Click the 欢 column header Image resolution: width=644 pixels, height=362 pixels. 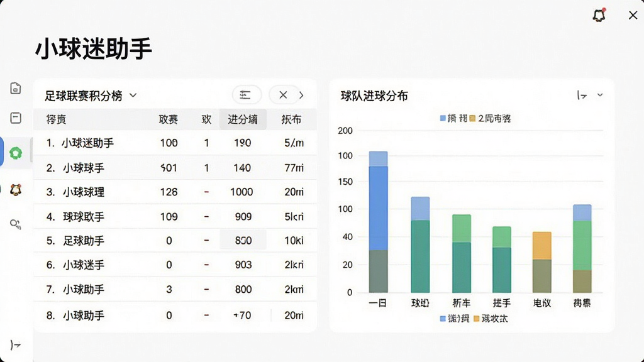[x=206, y=119]
